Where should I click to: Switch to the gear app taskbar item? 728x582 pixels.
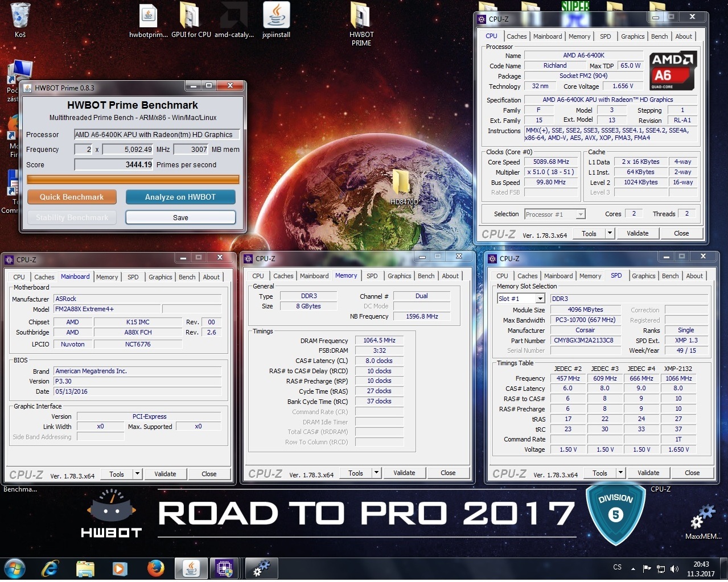[261, 568]
